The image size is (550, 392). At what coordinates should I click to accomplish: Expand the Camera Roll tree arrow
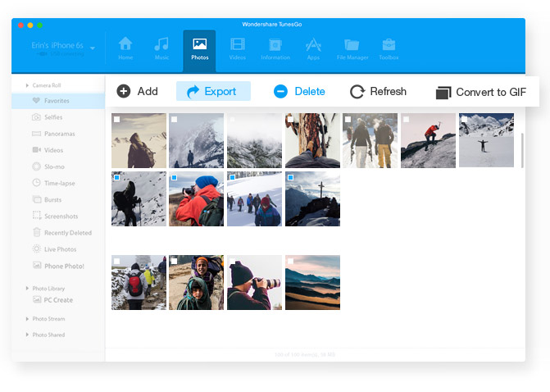click(x=27, y=85)
